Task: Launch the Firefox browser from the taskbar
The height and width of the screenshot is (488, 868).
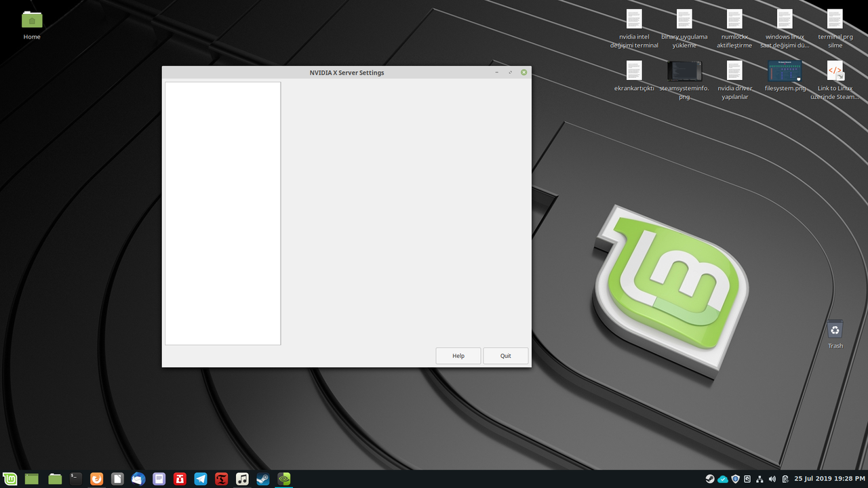Action: click(x=97, y=479)
